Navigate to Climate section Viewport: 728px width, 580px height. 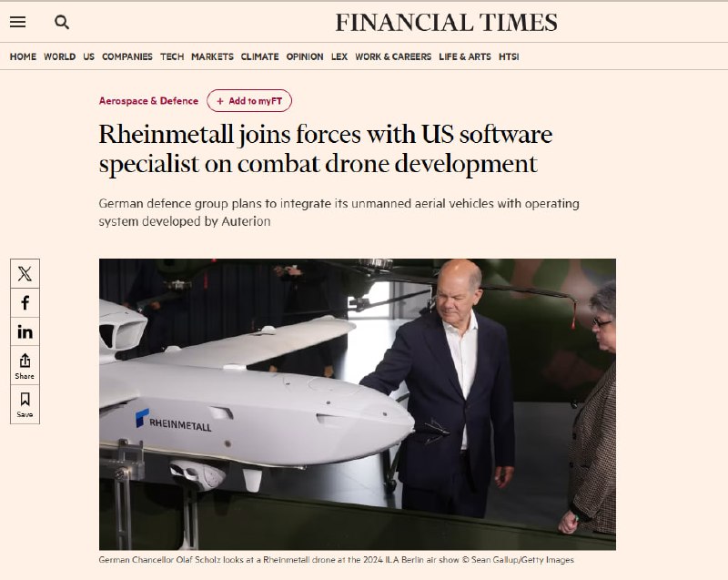pyautogui.click(x=259, y=56)
